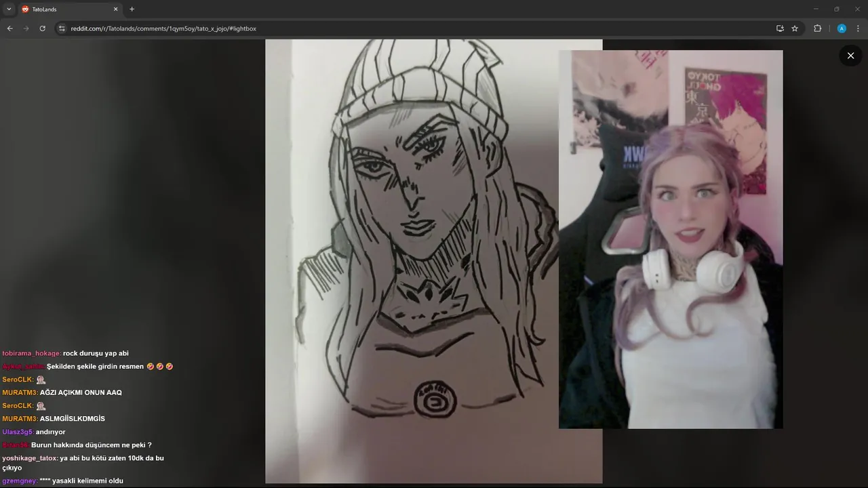The height and width of the screenshot is (488, 868).
Task: View site information icon in address bar
Action: coord(61,28)
